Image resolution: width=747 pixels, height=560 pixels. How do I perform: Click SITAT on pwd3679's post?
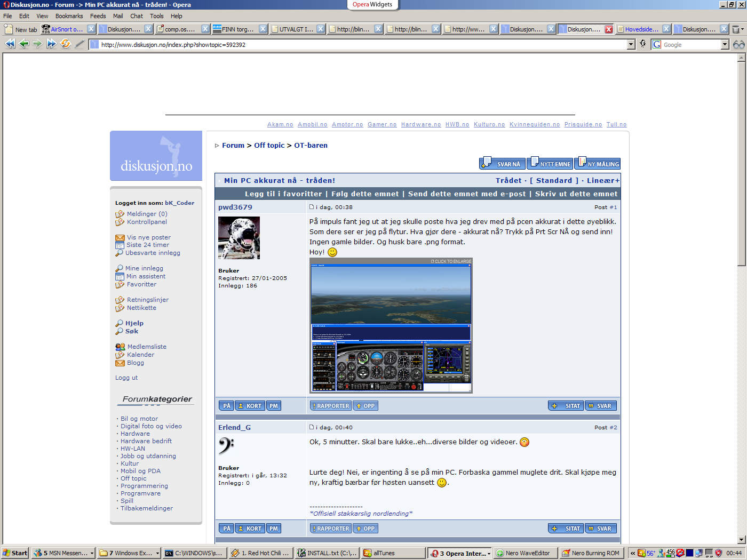pos(566,406)
